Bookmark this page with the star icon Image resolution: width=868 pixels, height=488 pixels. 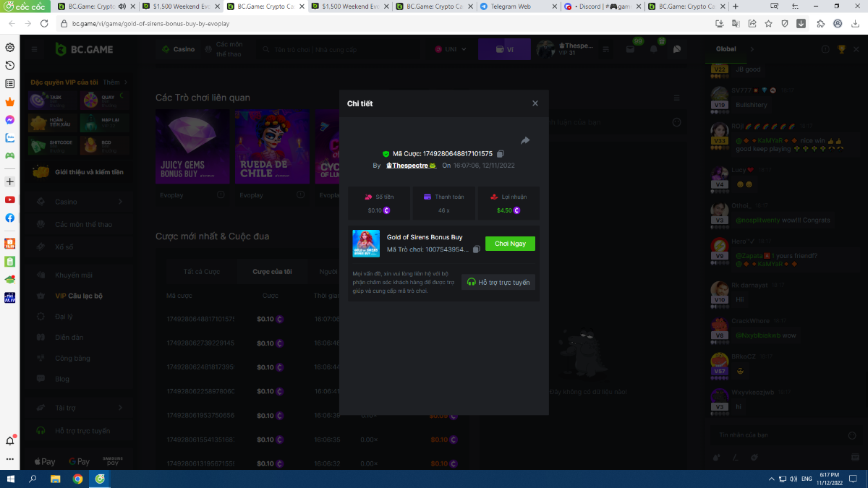pos(768,23)
